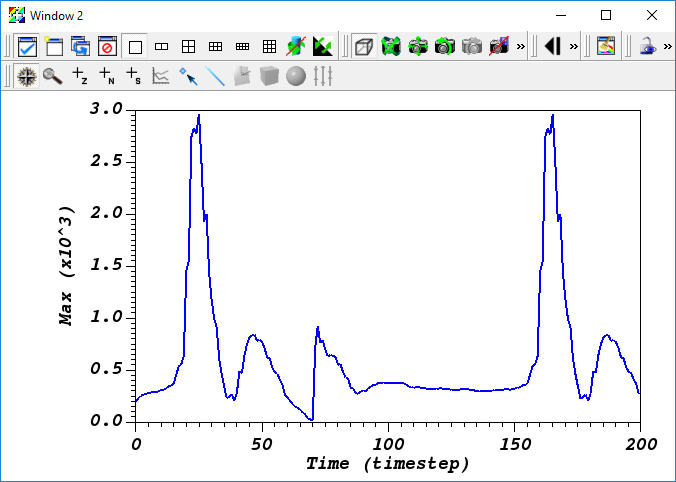Choose the node pick tool (+N)
This screenshot has width=676, height=482.
(x=107, y=76)
